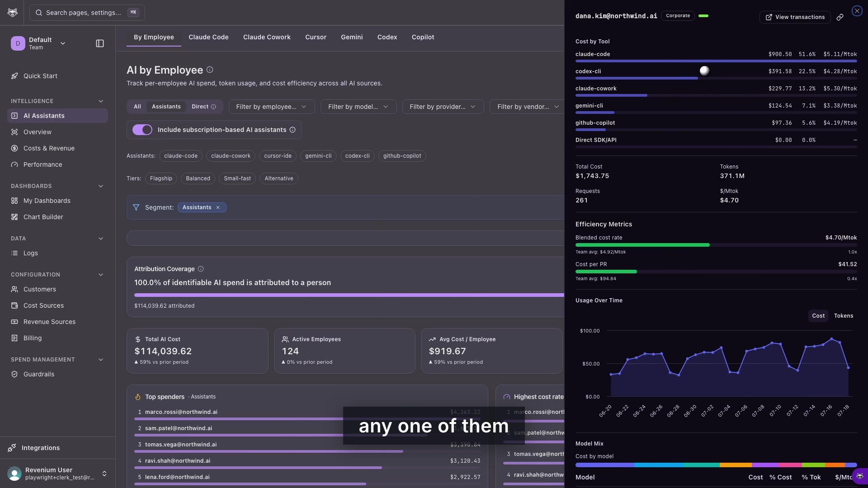Open Chart Builder
Viewport: 868px width, 488px height.
[57, 217]
